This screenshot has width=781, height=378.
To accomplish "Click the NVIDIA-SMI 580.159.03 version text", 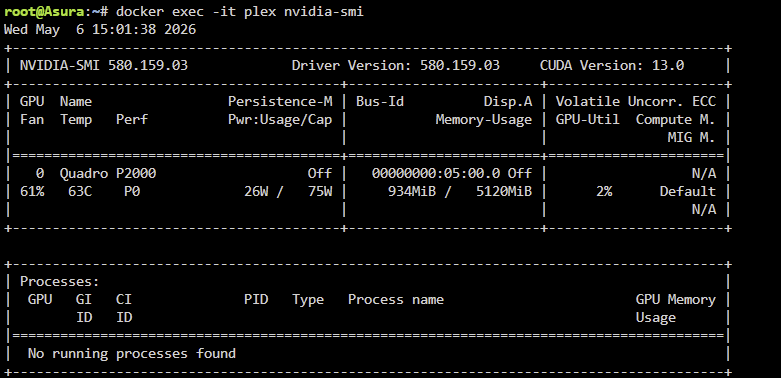I will [104, 66].
